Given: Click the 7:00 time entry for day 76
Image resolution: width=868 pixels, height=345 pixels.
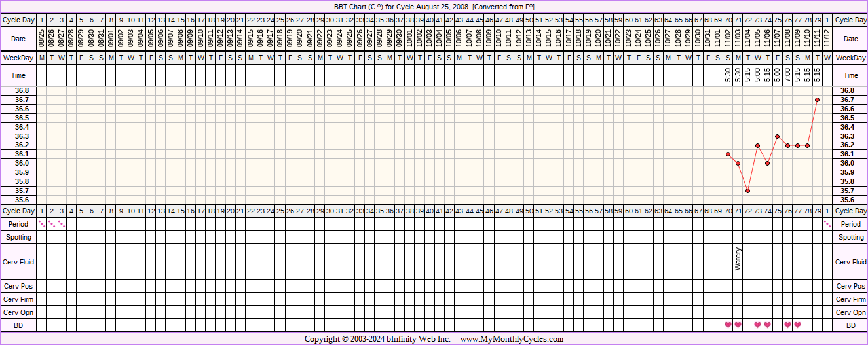Looking at the screenshot, I should tap(787, 75).
